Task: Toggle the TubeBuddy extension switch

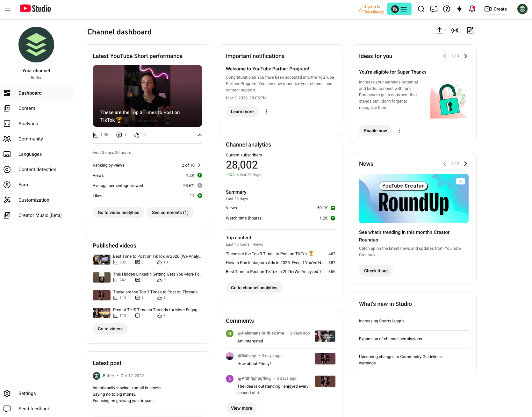Action: [x=399, y=9]
